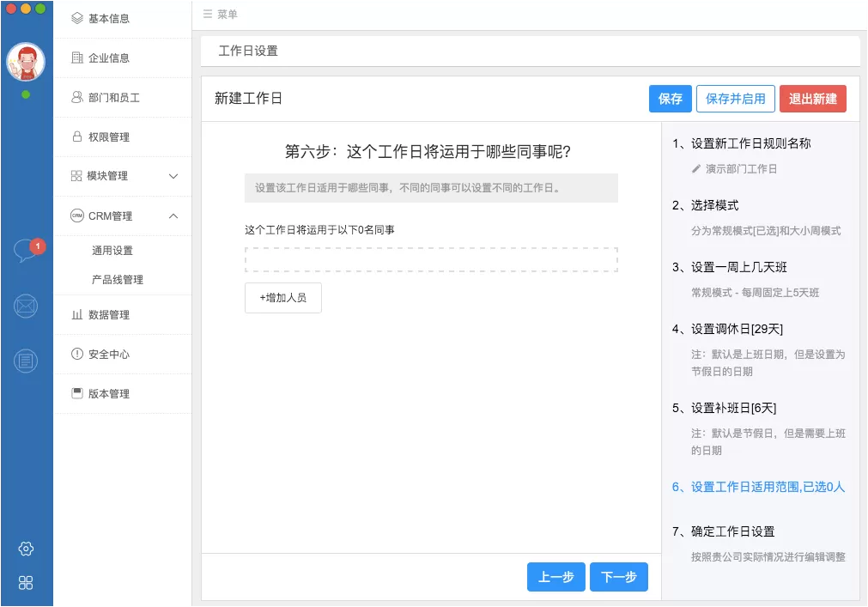
Task: Open the document list icon in sidebar
Action: click(x=26, y=361)
